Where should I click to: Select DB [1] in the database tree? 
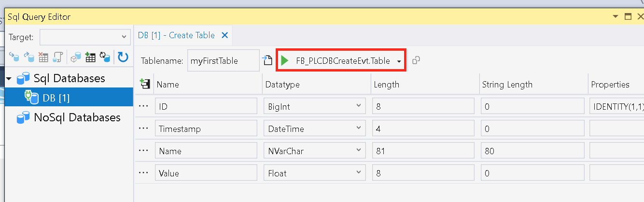pos(67,98)
